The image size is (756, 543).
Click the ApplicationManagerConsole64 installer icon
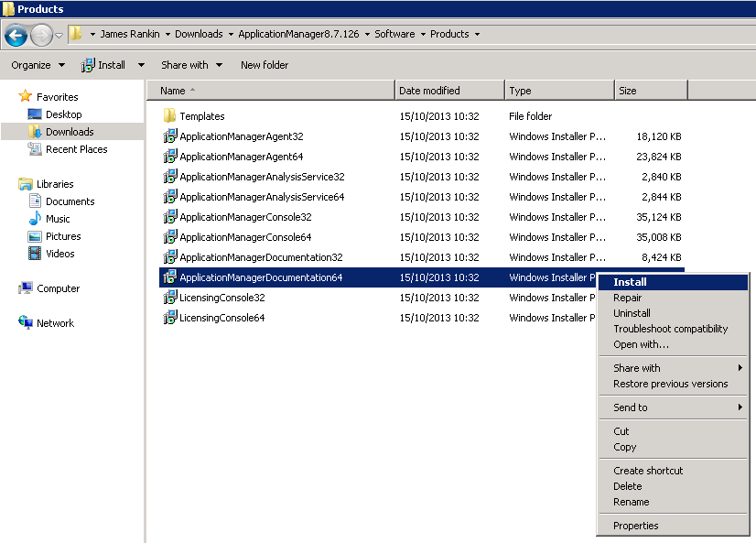pos(169,237)
